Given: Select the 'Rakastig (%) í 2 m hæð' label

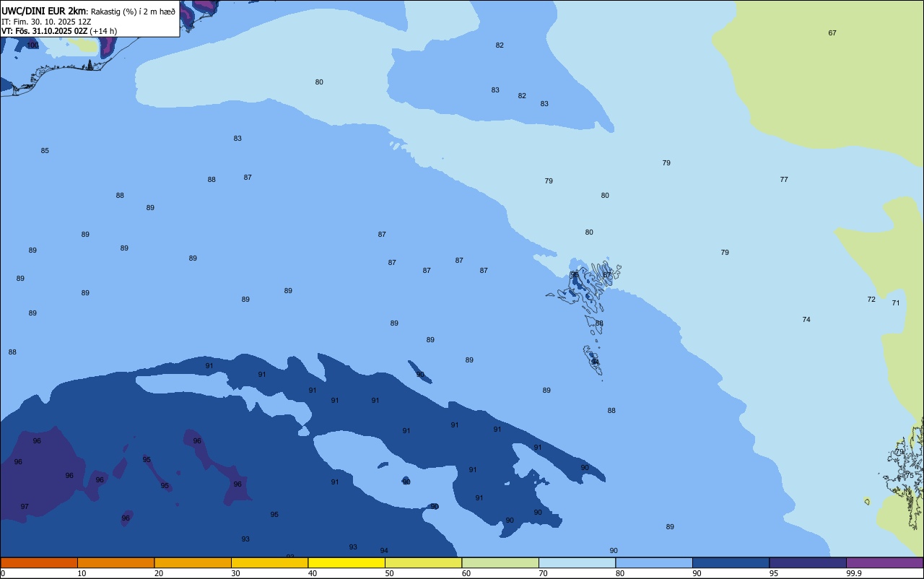Looking at the screenshot, I should tap(133, 12).
